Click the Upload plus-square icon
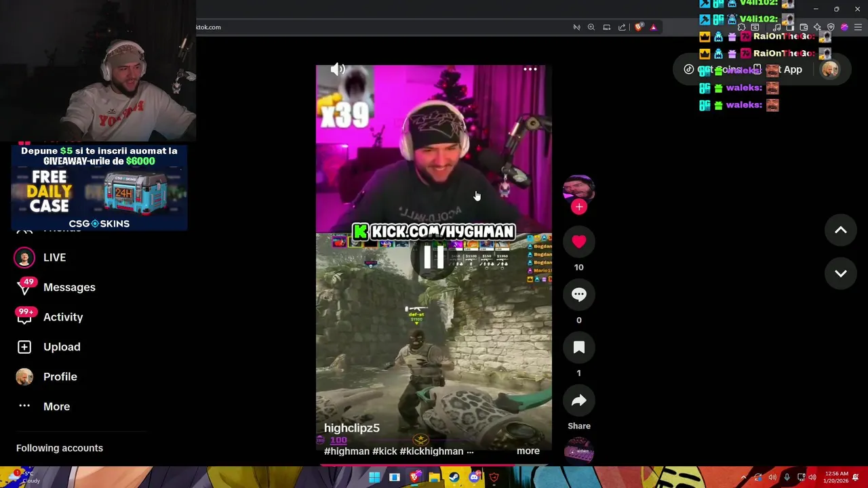Image resolution: width=868 pixels, height=488 pixels. [24, 347]
